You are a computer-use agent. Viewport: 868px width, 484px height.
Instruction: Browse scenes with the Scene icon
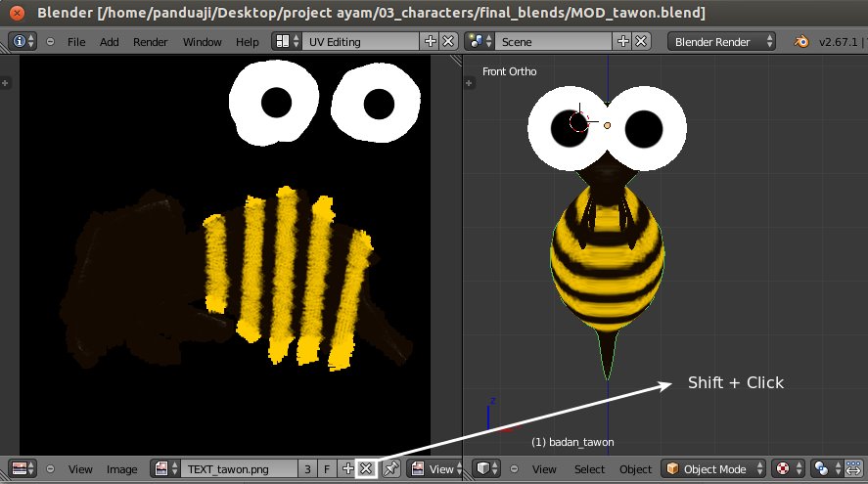click(x=480, y=41)
